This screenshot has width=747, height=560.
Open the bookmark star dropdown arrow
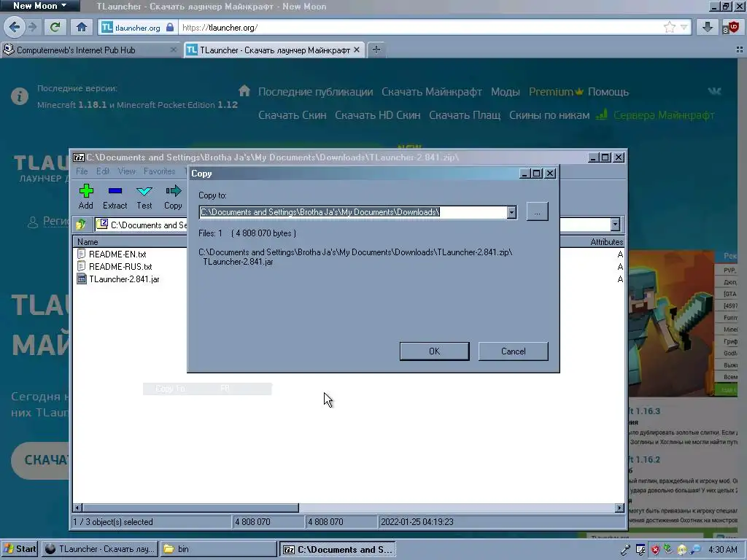click(x=684, y=28)
